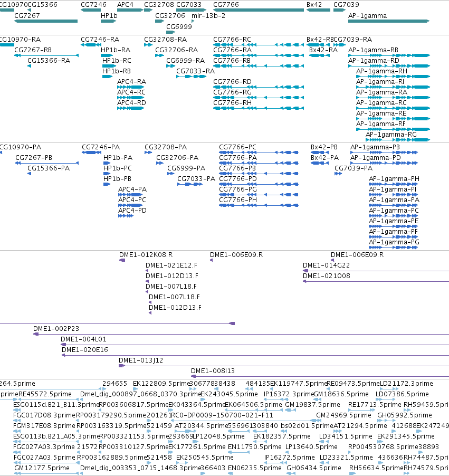The width and height of the screenshot is (449, 476).
Task: Open the mir-13b-2 gene label
Action: pyautogui.click(x=208, y=16)
